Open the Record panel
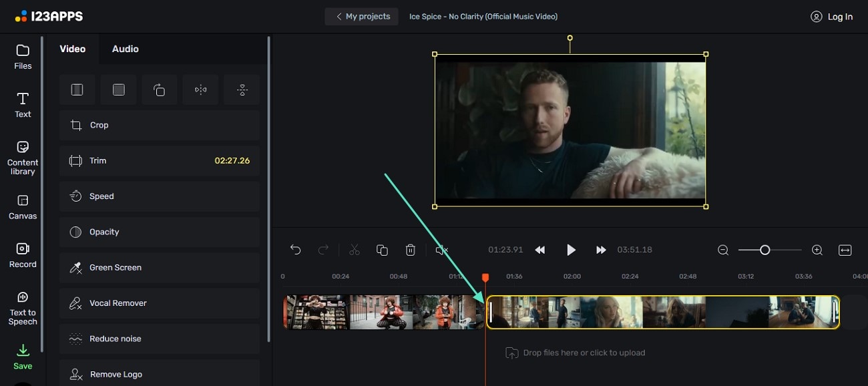The width and height of the screenshot is (868, 386). 23,255
